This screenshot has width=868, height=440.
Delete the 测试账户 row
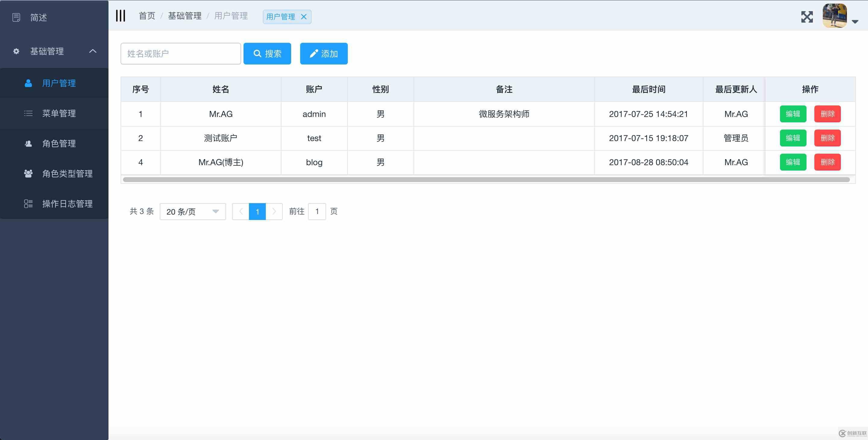pos(828,138)
